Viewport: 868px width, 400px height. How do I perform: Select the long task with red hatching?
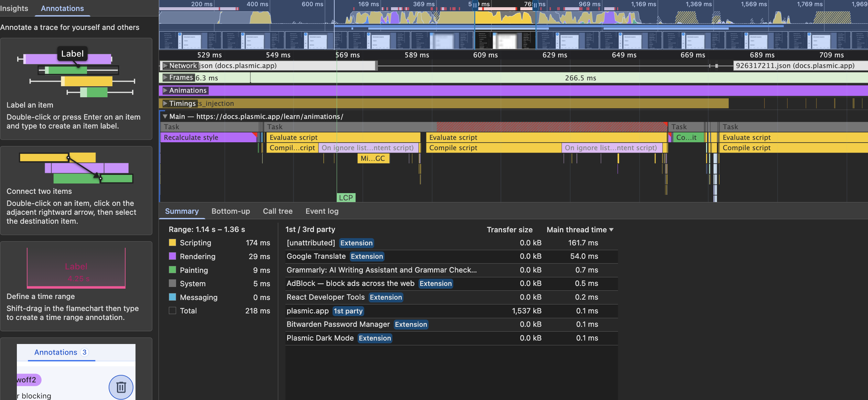coord(466,127)
